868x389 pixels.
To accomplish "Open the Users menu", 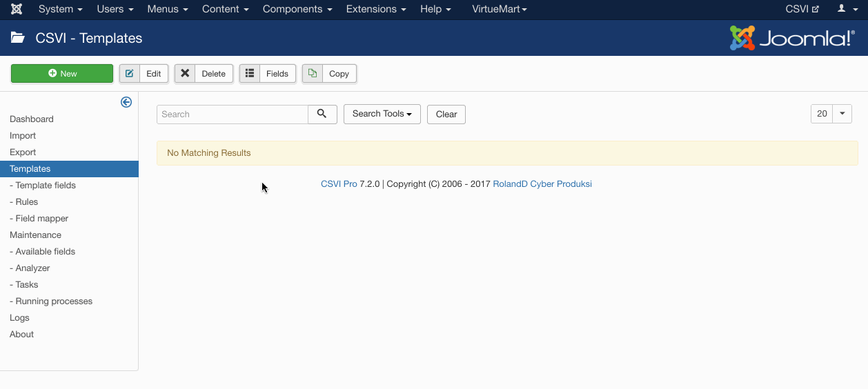I will click(115, 9).
